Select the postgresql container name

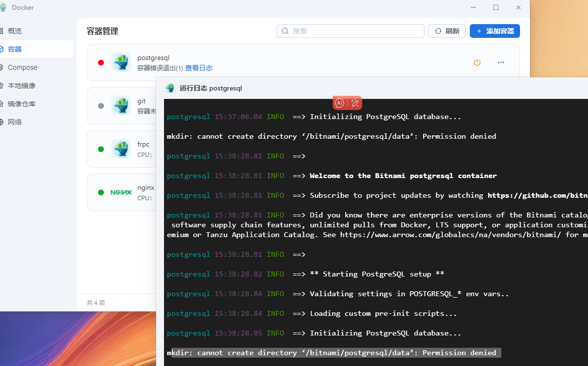153,58
